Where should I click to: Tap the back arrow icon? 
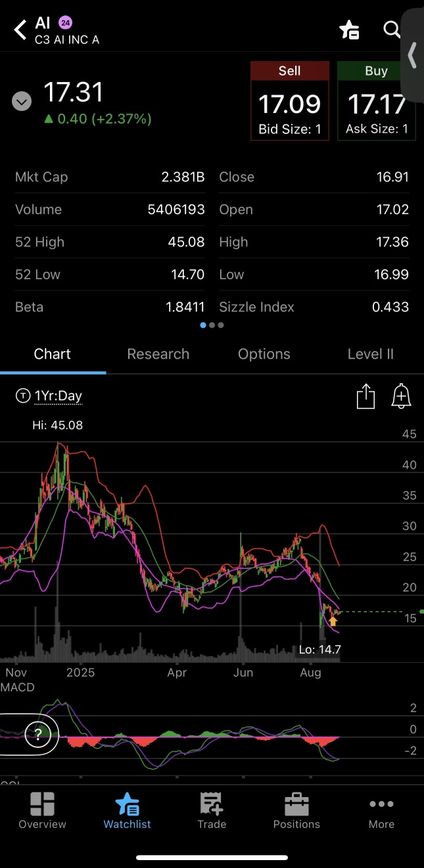click(x=20, y=30)
